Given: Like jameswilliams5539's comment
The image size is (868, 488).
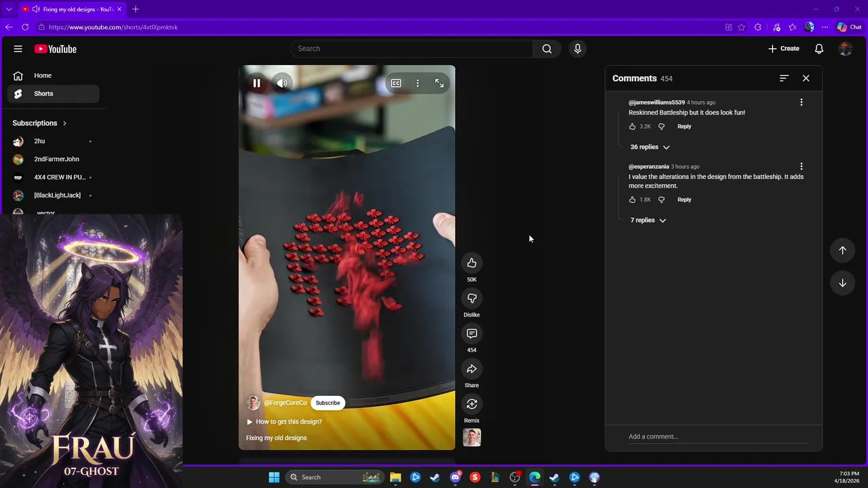Looking at the screenshot, I should (x=632, y=127).
